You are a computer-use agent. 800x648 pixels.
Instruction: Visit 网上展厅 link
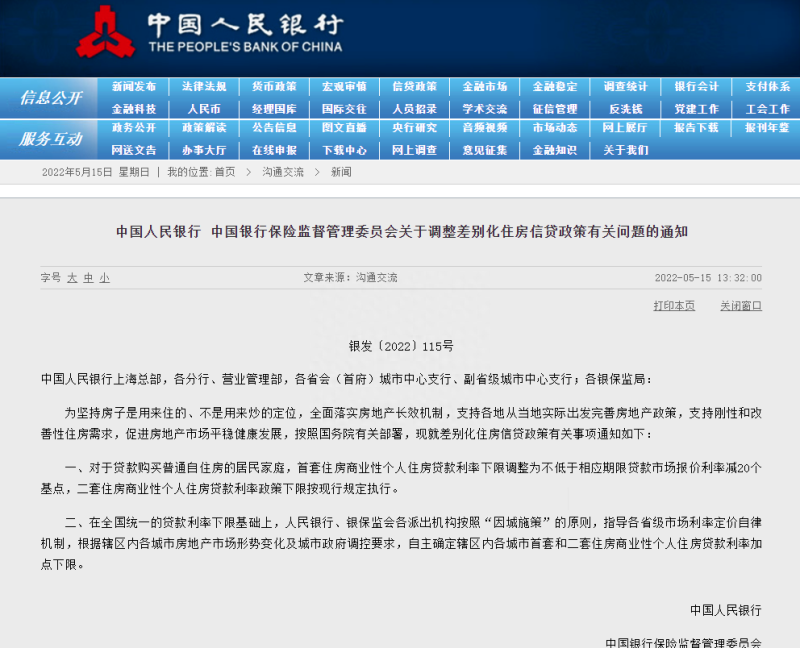(626, 128)
